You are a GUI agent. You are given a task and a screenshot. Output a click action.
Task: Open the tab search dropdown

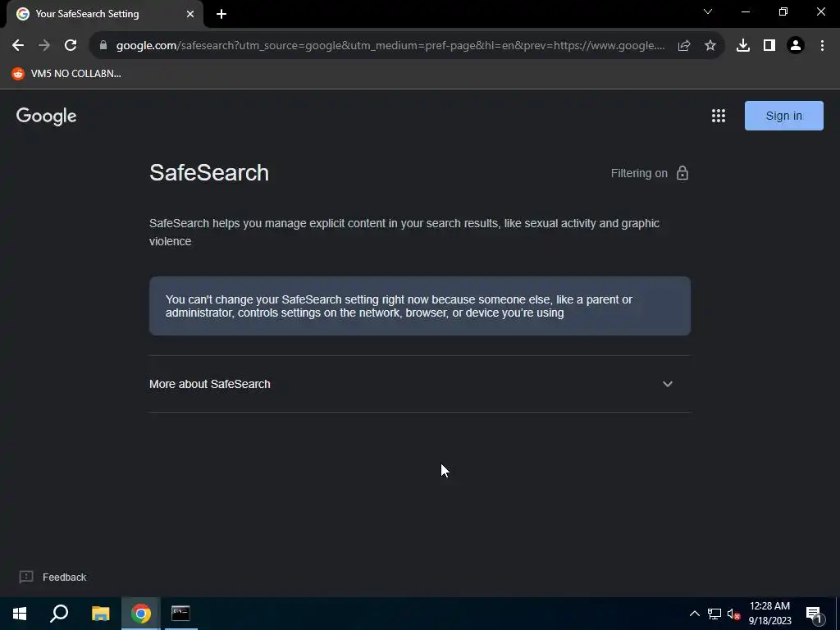coord(708,11)
